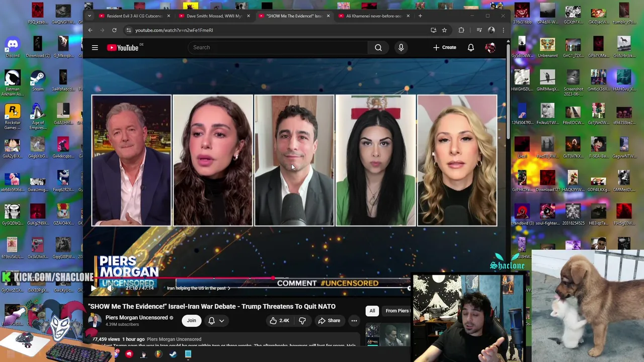Viewport: 644px width, 362px height.
Task: Play the video with the play button
Action: [x=94, y=288]
